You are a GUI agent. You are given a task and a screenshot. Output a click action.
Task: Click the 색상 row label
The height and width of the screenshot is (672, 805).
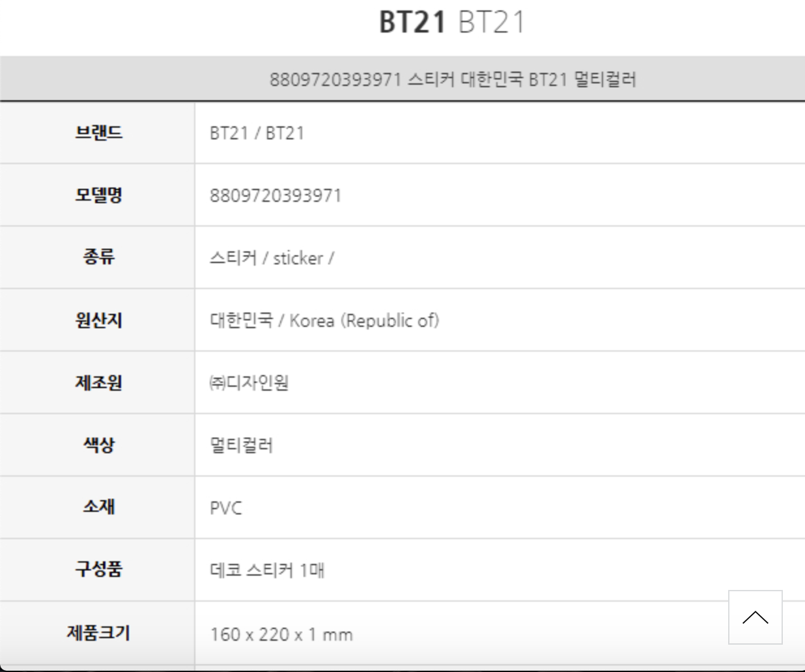click(x=98, y=445)
